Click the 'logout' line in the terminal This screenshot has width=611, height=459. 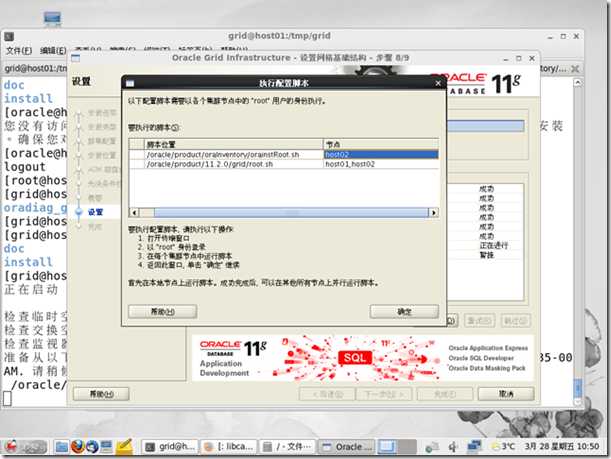[x=25, y=167]
